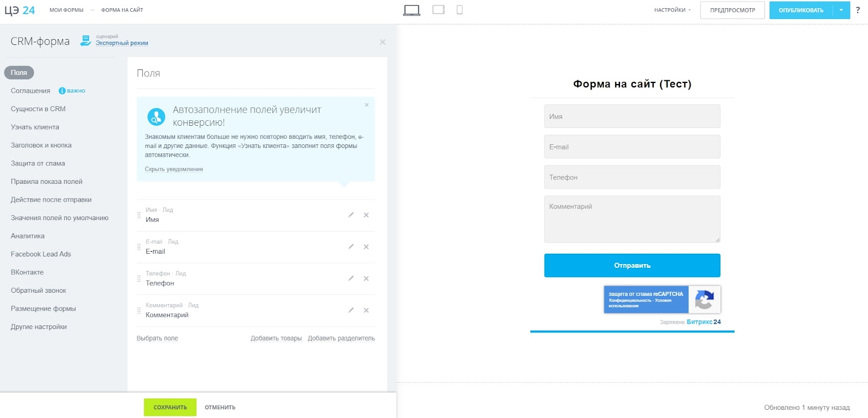Viewport: 868px width, 418px height.
Task: Edit the Имя field with pencil icon
Action: coord(351,215)
